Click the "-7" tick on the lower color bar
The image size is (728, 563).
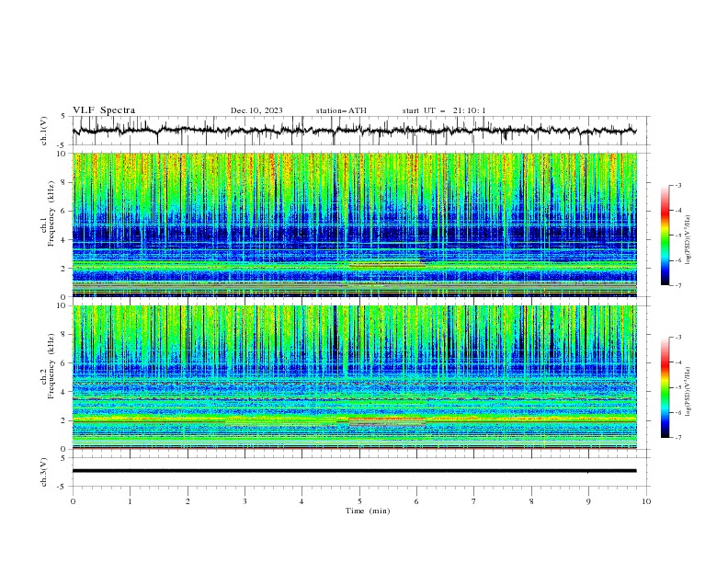click(677, 438)
